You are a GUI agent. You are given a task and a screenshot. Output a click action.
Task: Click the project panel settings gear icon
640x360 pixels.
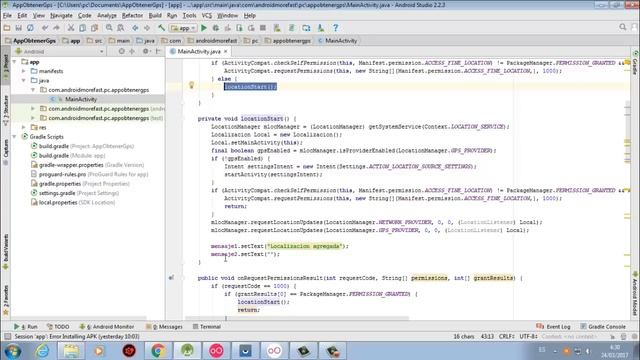click(146, 51)
